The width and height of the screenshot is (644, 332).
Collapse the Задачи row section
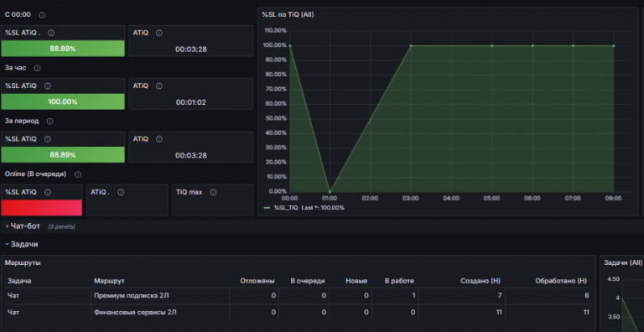click(x=21, y=244)
